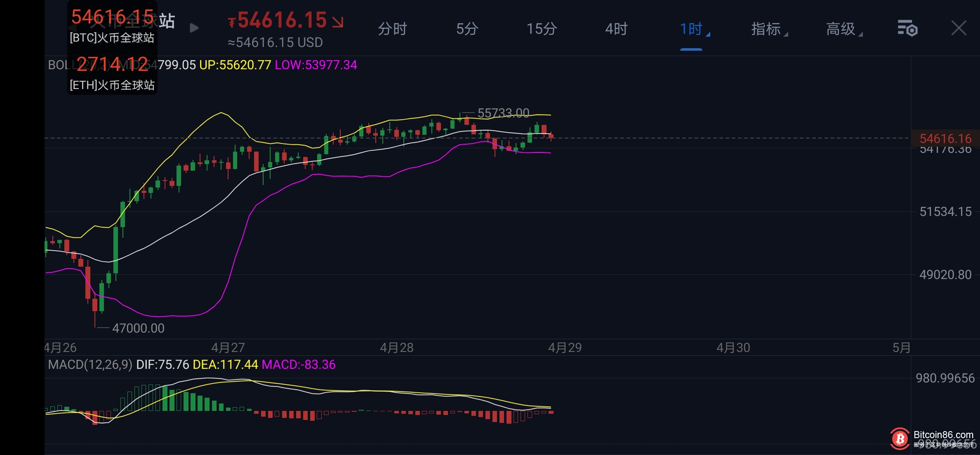This screenshot has height=455, width=980.
Task: Open the chart settings icon
Action: coord(907,28)
